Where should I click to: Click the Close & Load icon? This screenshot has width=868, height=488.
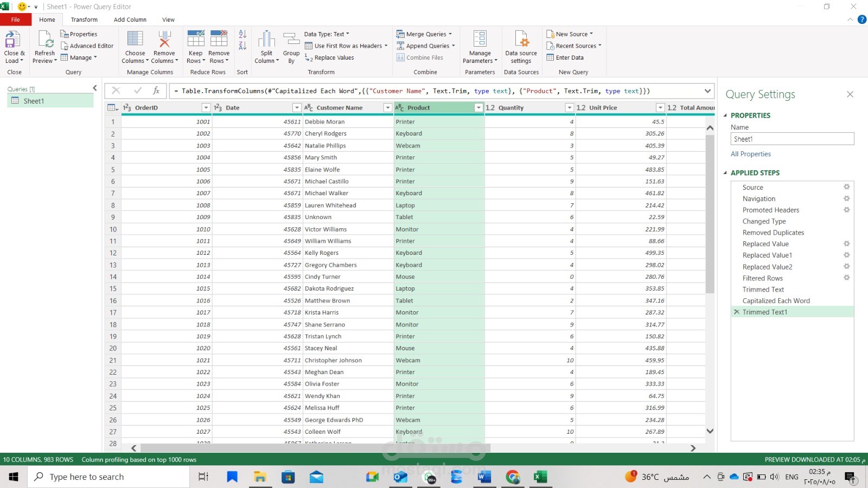pos(12,39)
